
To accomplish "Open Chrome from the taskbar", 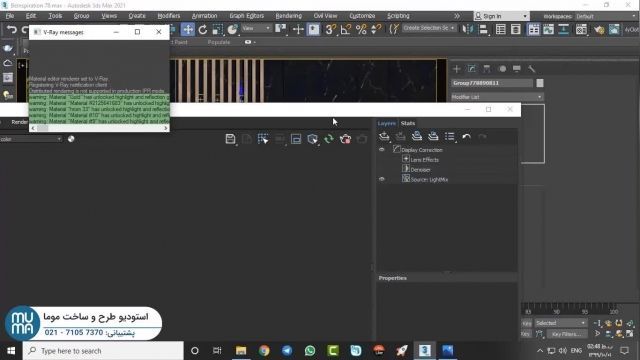I will [264, 351].
